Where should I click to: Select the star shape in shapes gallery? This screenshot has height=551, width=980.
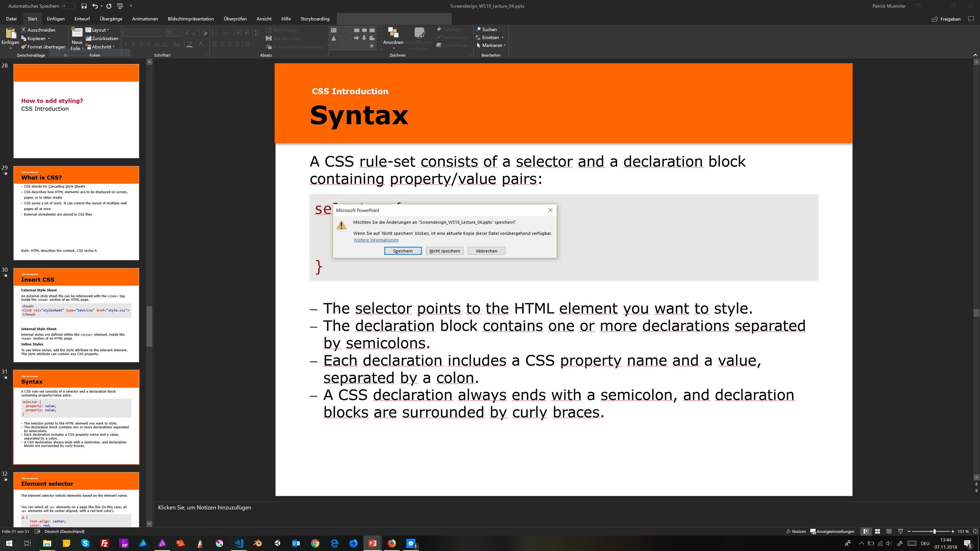pyautogui.click(x=372, y=46)
